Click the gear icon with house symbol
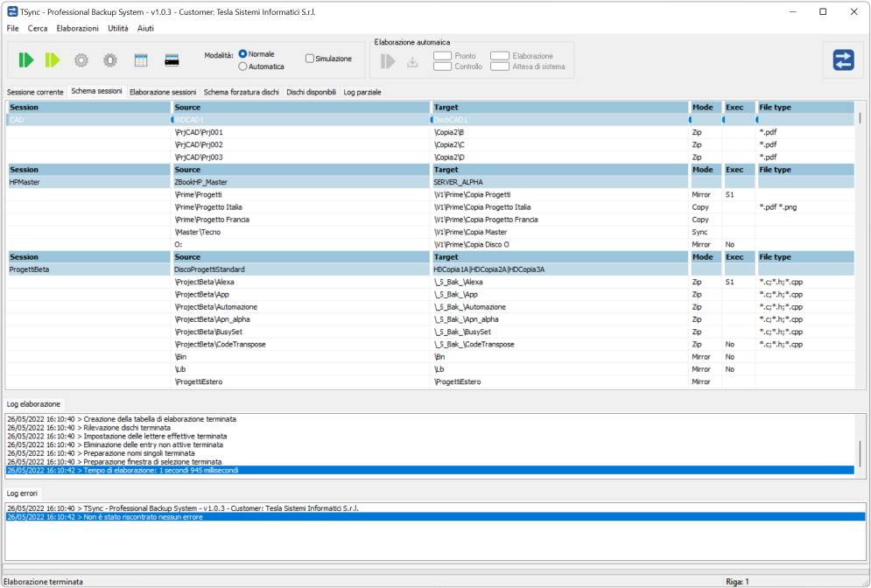871x588 pixels. coord(110,60)
